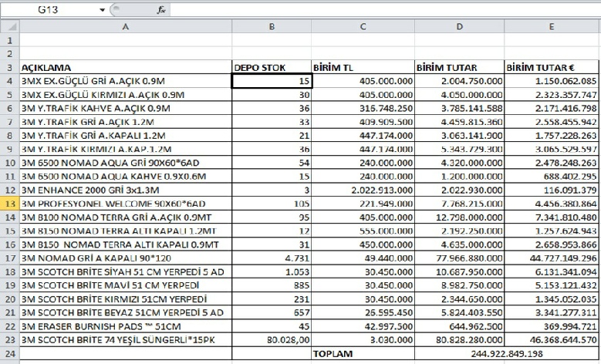This screenshot has width=601, height=364.
Task: Select cell 3M SCOTCH BRİTE BEYAZ 51CM YERPEDİ
Action: click(x=126, y=312)
